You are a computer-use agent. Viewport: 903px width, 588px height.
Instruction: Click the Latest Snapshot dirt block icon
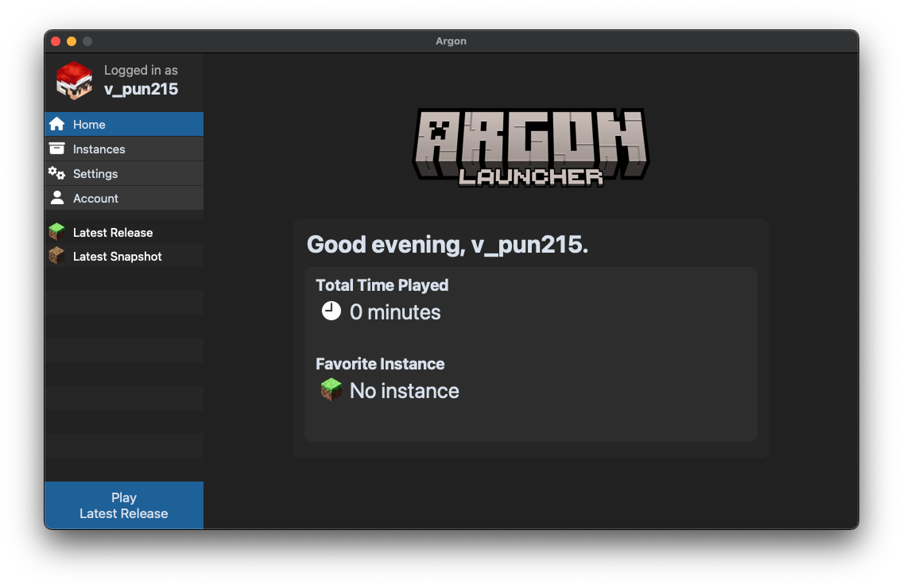click(56, 256)
